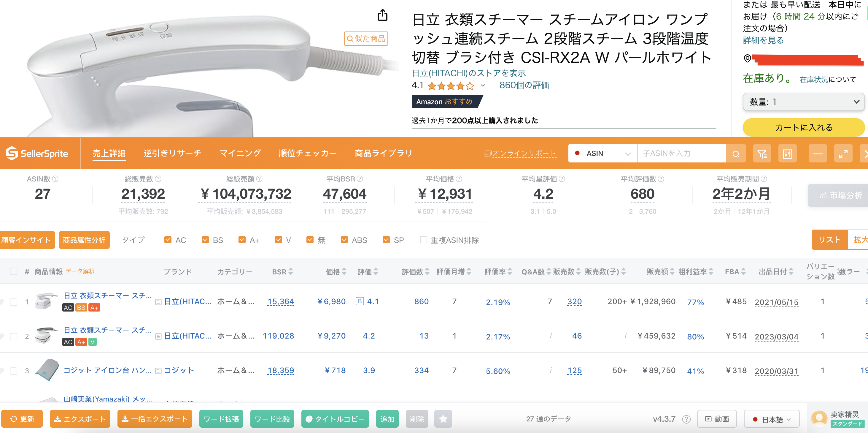The width and height of the screenshot is (868, 433).
Task: Enable the 重複ASIN排除 checkbox
Action: (x=424, y=240)
